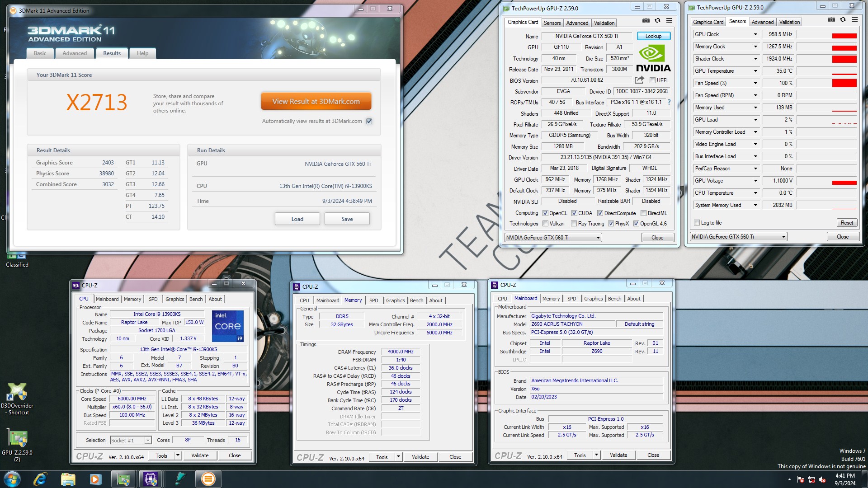Open the GPU-Z.2.59.0 desktop icon
868x488 pixels.
[x=17, y=446]
